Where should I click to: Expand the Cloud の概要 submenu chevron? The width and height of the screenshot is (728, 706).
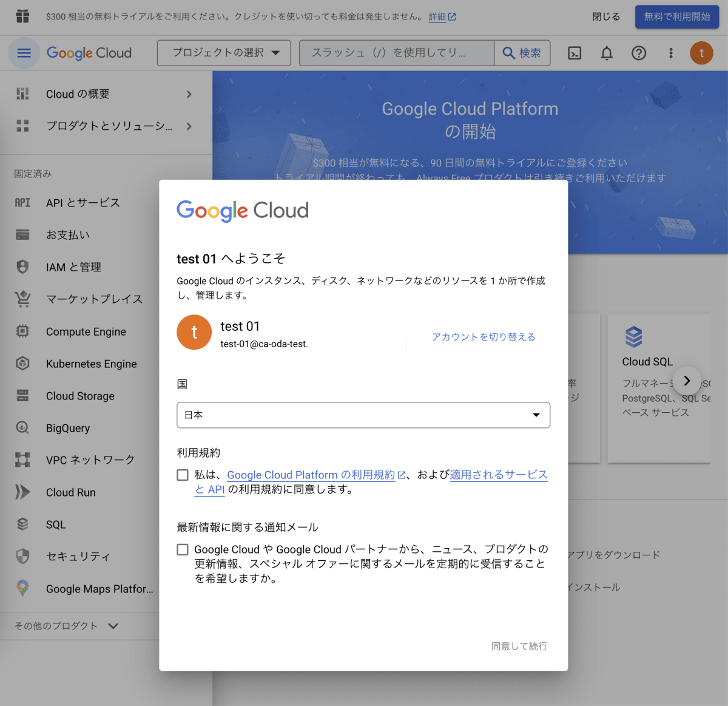[x=189, y=94]
